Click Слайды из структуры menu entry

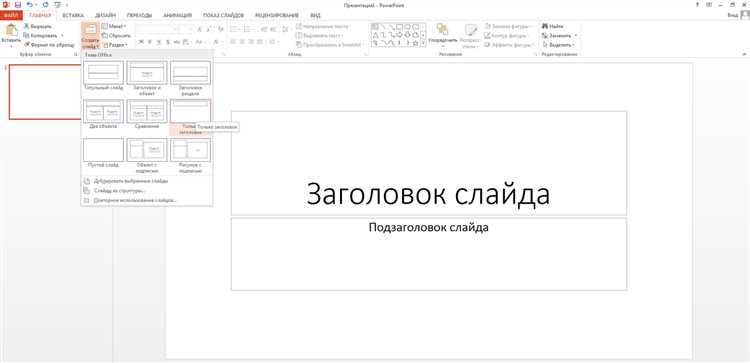tap(147, 190)
